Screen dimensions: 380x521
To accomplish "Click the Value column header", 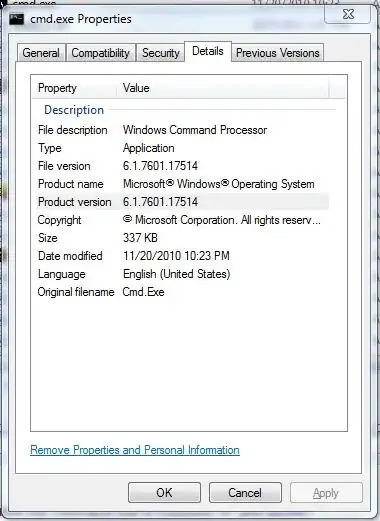I will click(136, 88).
